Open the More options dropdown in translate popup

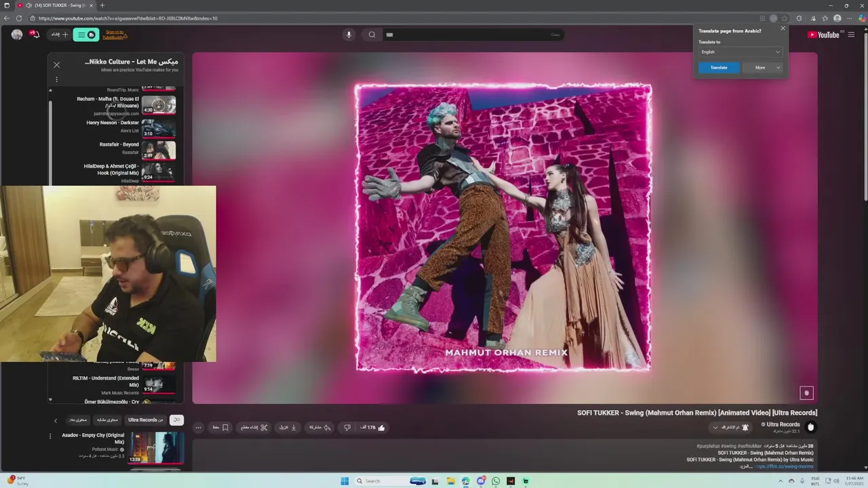coord(763,68)
